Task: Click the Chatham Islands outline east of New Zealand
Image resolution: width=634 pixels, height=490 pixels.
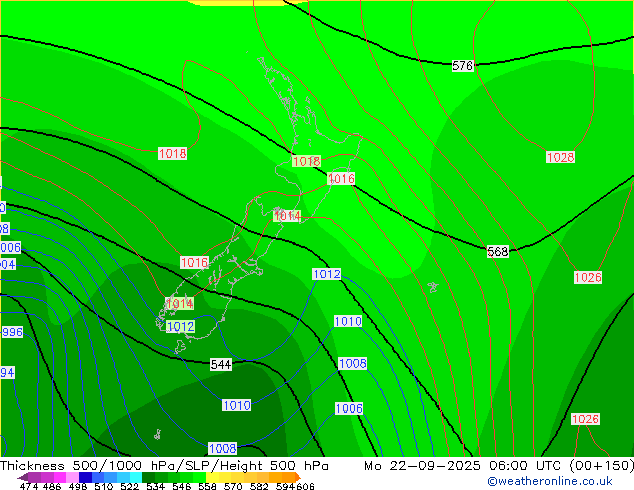Action: [433, 287]
